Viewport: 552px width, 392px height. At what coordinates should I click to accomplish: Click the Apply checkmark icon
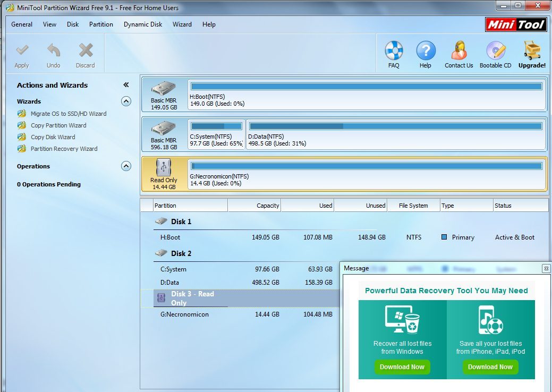coord(22,50)
